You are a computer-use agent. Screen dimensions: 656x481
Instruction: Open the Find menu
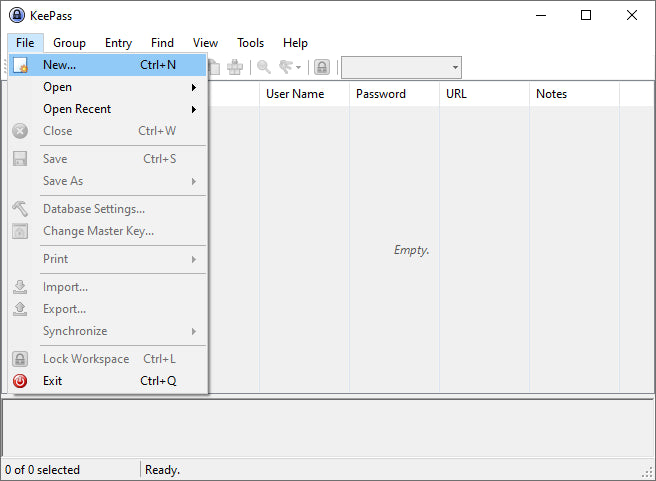[162, 43]
